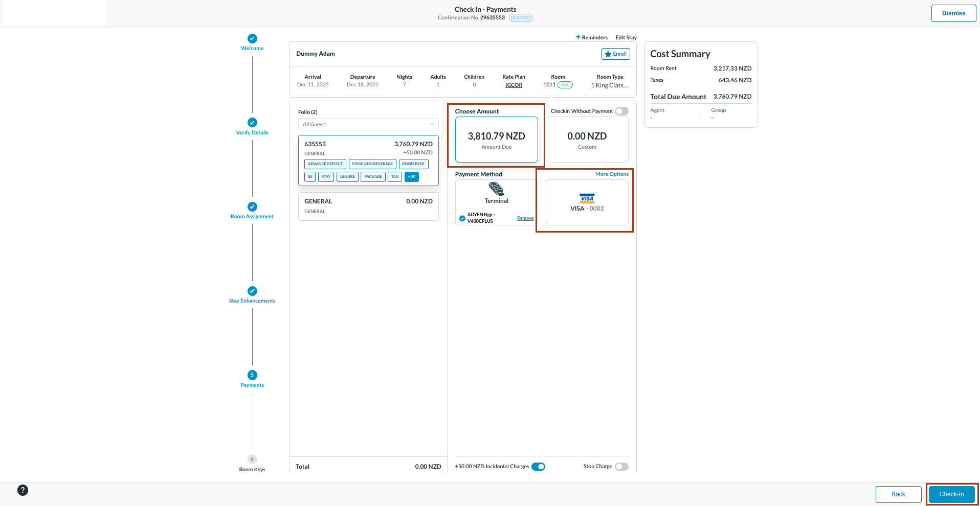The width and height of the screenshot is (980, 506).
Task: Toggle the Stop Charge switch
Action: pos(621,467)
